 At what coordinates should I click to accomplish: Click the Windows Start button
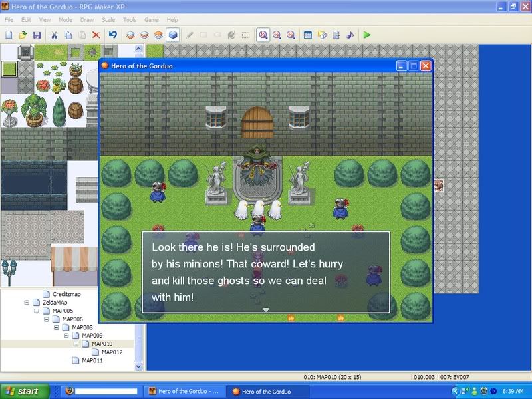tap(20, 392)
